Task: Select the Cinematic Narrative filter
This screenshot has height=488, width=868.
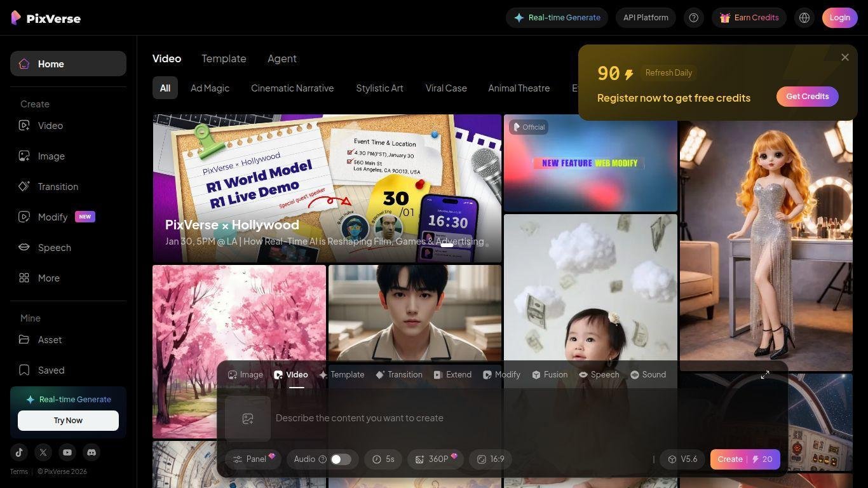Action: (x=292, y=88)
